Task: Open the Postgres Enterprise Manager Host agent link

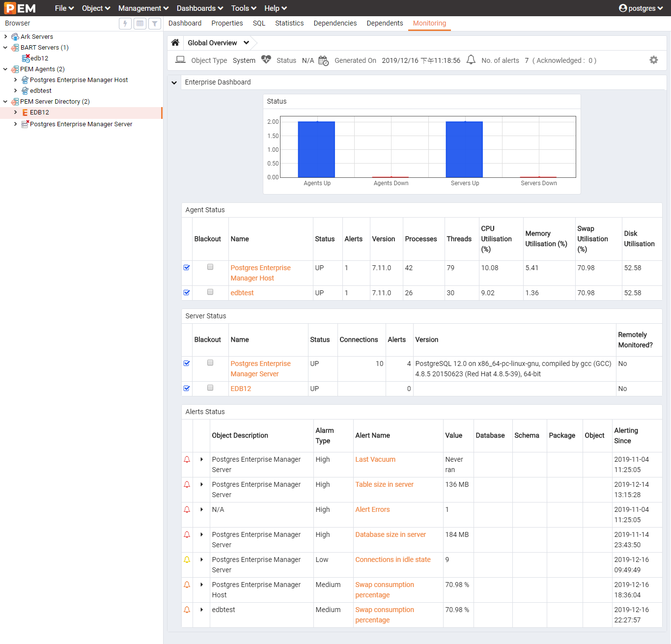Action: pyautogui.click(x=260, y=273)
